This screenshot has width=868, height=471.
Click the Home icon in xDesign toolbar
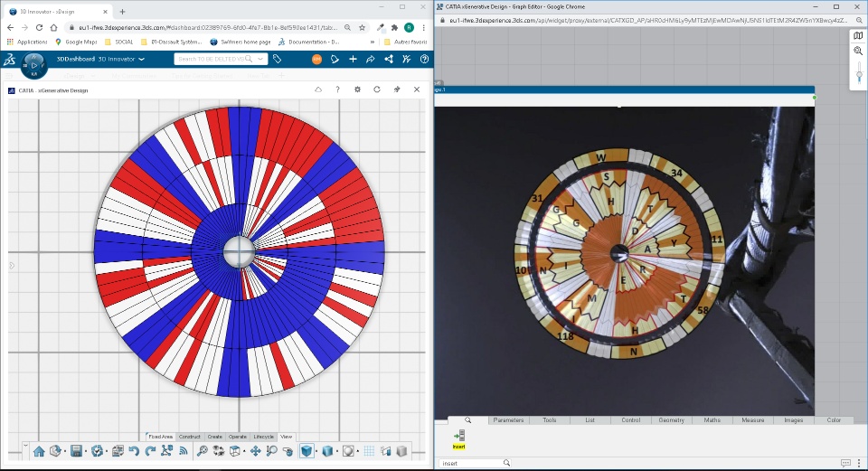pyautogui.click(x=39, y=451)
